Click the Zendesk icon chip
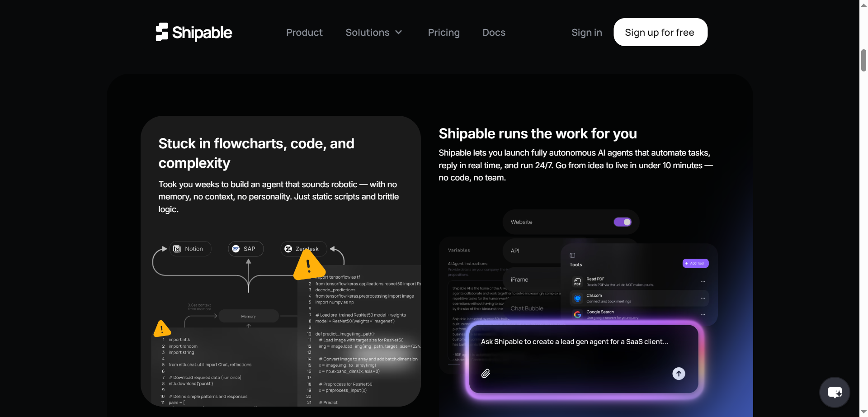The image size is (868, 417). pos(303,249)
